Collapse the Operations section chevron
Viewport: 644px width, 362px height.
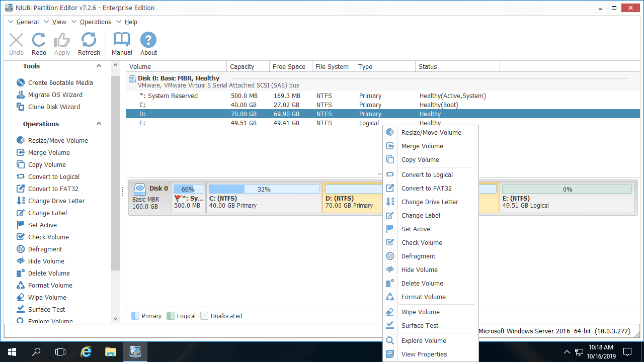99,124
